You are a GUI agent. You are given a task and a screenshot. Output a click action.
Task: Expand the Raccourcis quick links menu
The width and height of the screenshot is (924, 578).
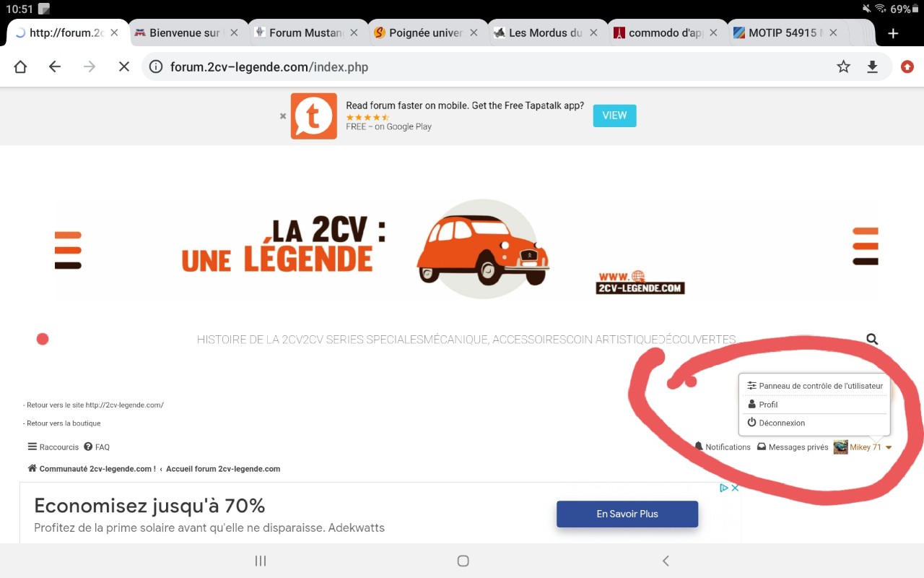tap(53, 447)
